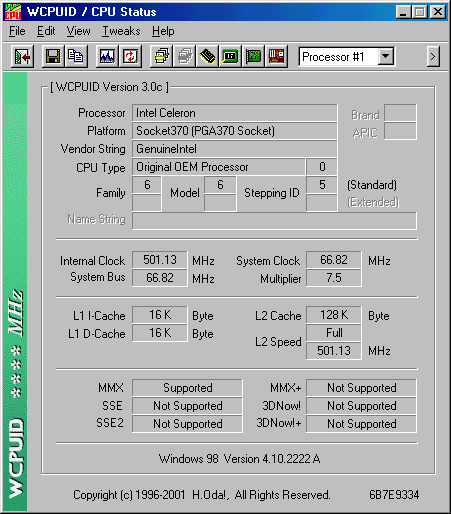The image size is (451, 514).
Task: Click toolbar overflow chevron at right
Action: click(433, 57)
